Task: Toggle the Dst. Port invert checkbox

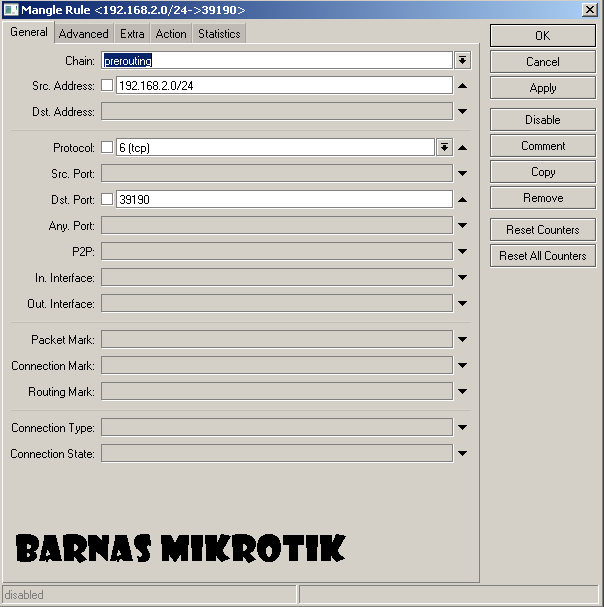Action: click(107, 199)
